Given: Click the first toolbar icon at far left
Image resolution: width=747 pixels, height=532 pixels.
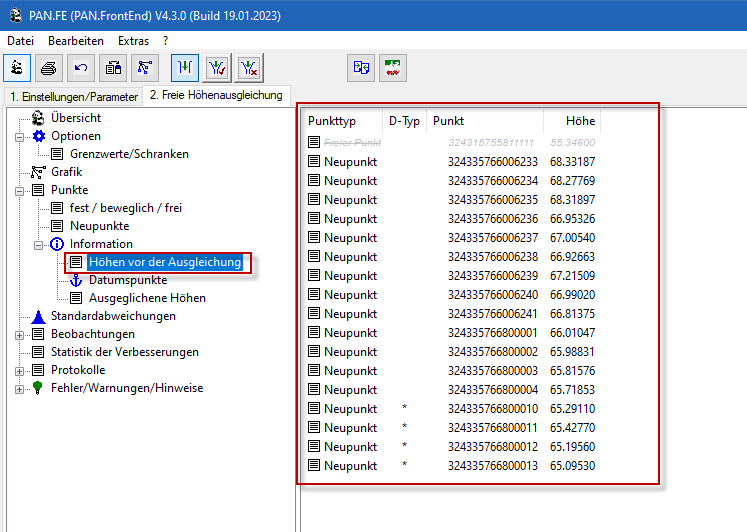Looking at the screenshot, I should click(x=18, y=68).
